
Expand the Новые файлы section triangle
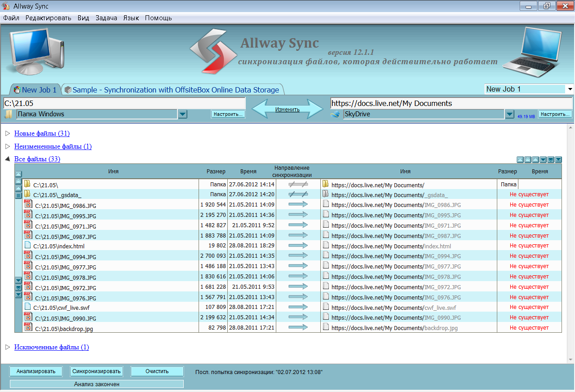click(x=7, y=133)
